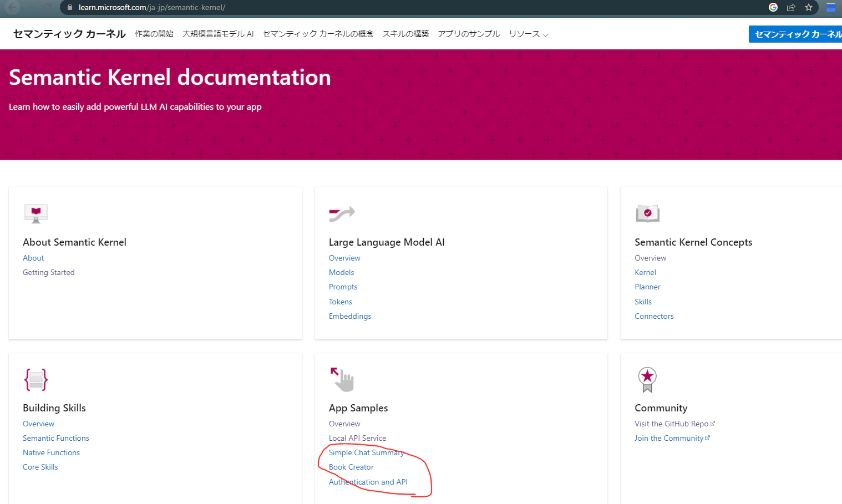Open the Semantic Functions link
The image size is (842, 504).
(56, 438)
